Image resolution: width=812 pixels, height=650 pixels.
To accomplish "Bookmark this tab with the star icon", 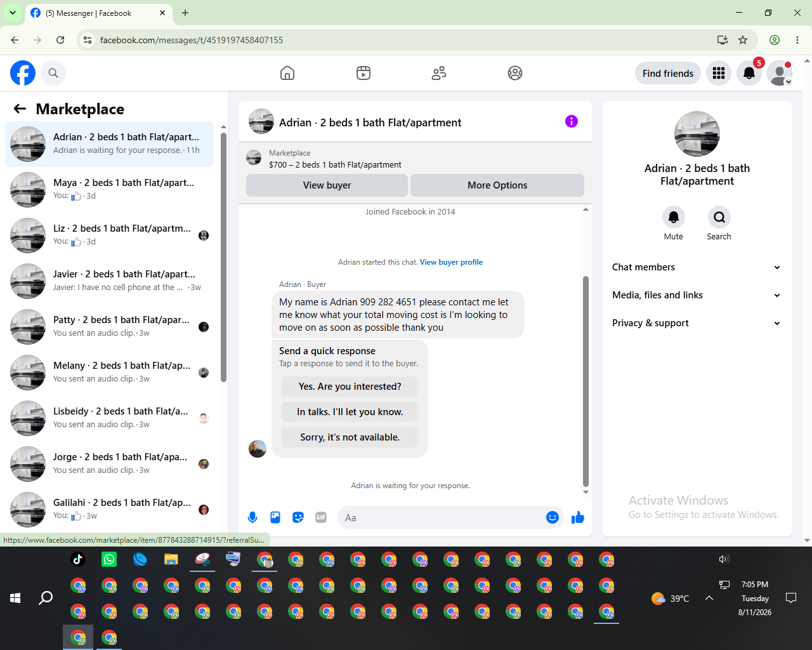I will coord(743,40).
